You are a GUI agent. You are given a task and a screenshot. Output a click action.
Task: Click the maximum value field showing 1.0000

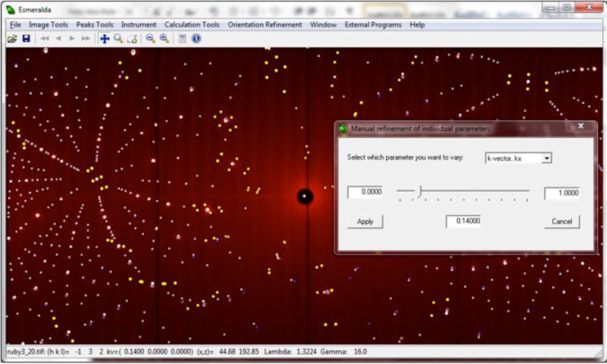click(561, 194)
